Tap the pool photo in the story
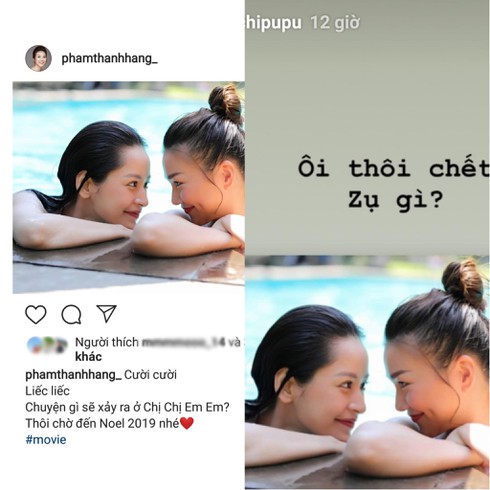Screen dimensions: 490x490 click(367, 372)
